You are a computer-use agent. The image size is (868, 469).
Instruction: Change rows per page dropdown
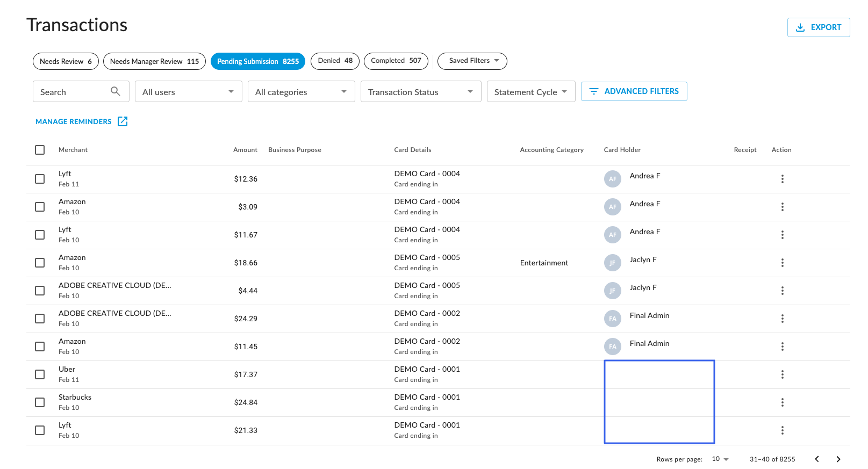pos(720,459)
